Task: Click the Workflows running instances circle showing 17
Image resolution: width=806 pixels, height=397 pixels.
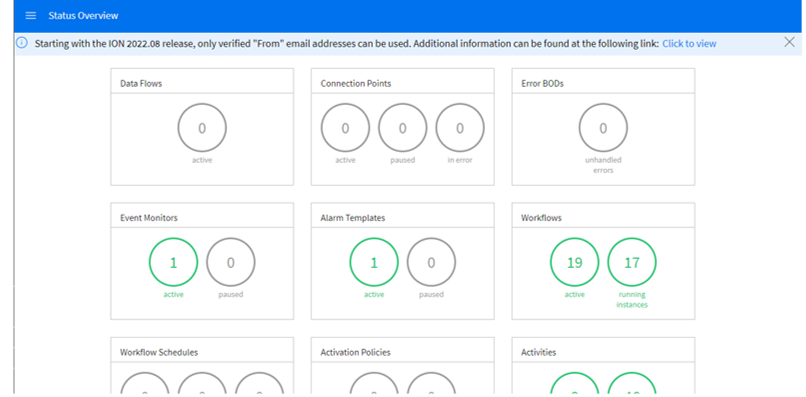Action: coord(632,262)
